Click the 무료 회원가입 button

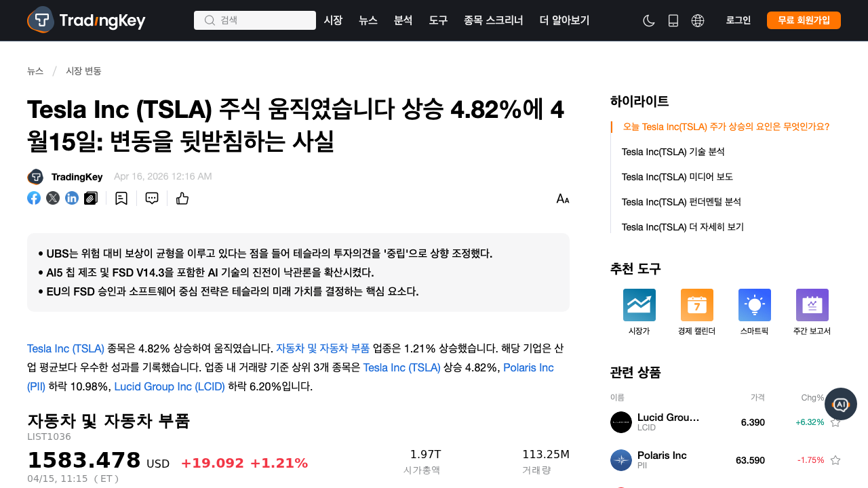(x=804, y=20)
